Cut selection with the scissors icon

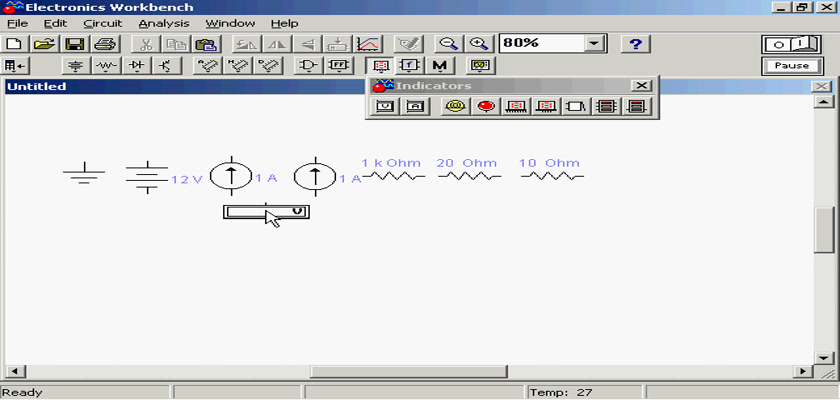pyautogui.click(x=145, y=44)
